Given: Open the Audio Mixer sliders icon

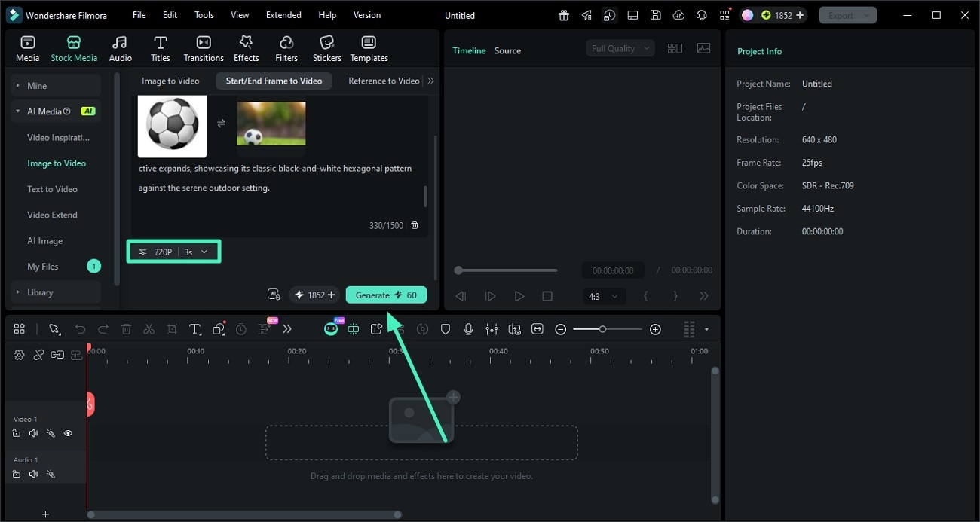Looking at the screenshot, I should point(492,329).
